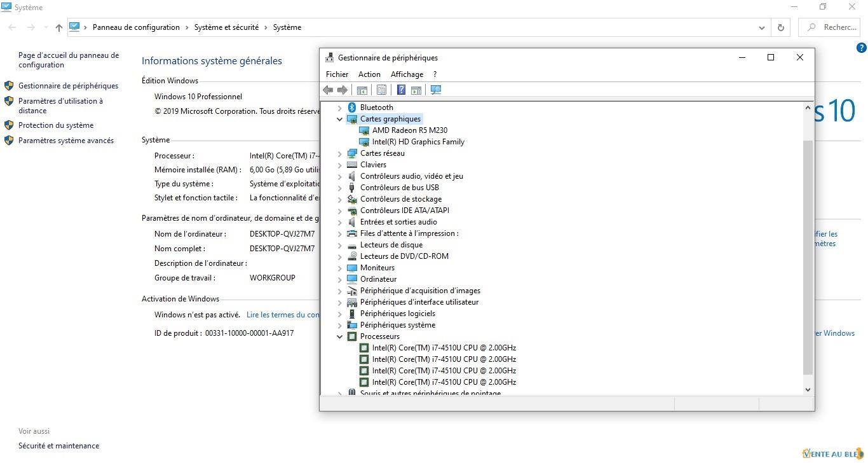
Task: Select Contrôleurs IDE ATA/ATAPI entry
Action: coord(405,211)
